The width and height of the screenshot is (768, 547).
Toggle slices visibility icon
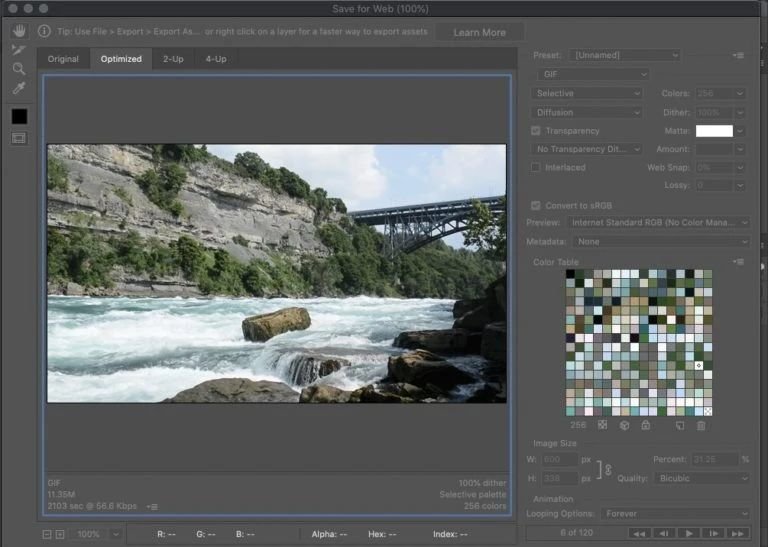pos(19,138)
